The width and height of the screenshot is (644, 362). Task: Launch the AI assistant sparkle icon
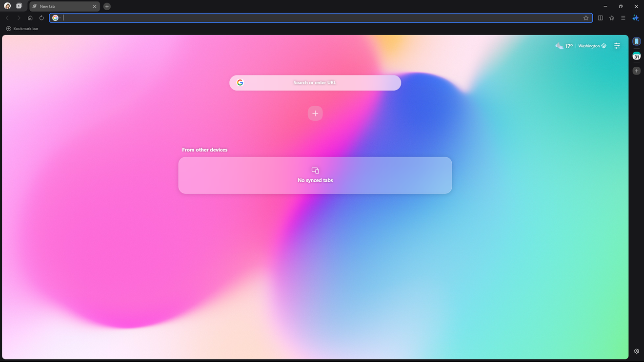pos(635,18)
